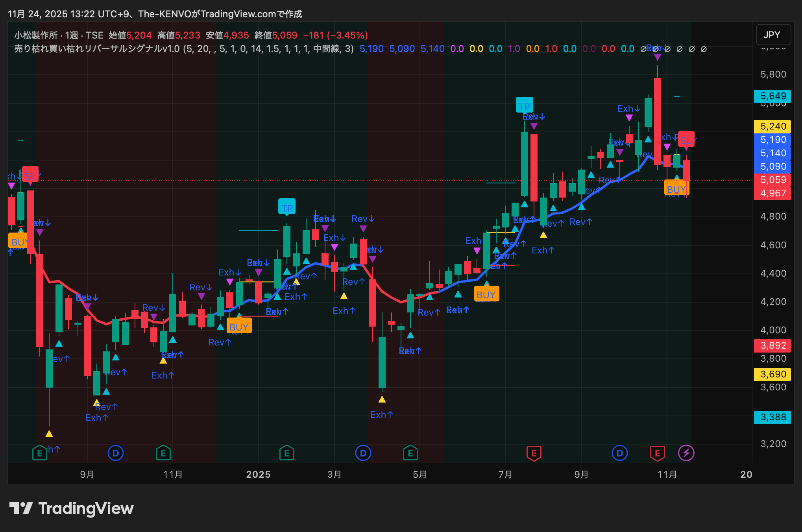
Task: Click the red 5,059 current price label
Action: pos(772,180)
